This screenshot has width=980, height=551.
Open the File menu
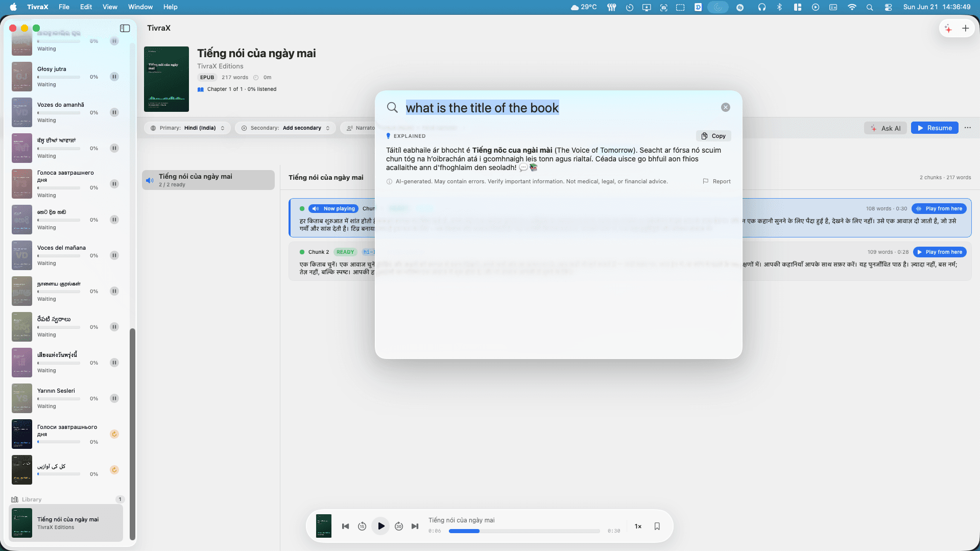point(64,7)
